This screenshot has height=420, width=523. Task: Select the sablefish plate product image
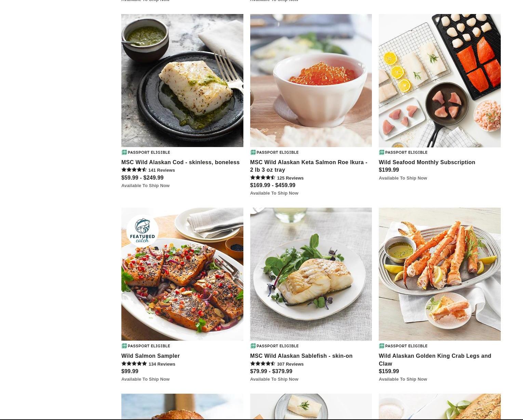(311, 274)
